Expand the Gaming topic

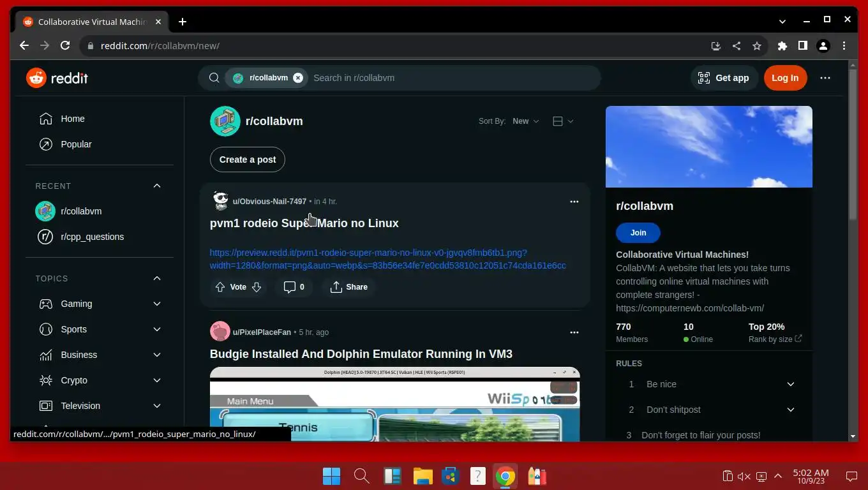point(157,304)
